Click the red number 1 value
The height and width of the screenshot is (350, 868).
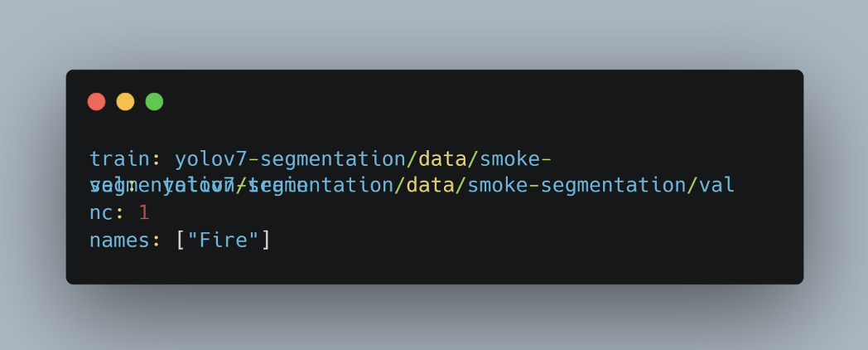(144, 211)
